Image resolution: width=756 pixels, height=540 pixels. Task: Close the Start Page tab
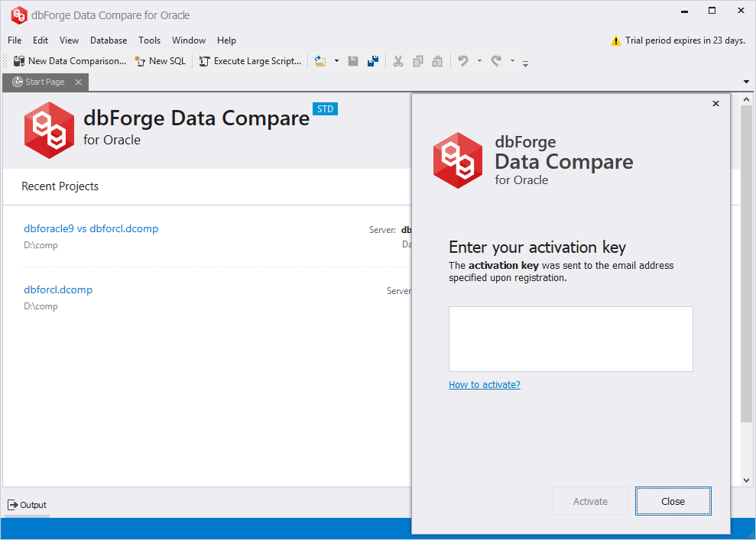(78, 82)
